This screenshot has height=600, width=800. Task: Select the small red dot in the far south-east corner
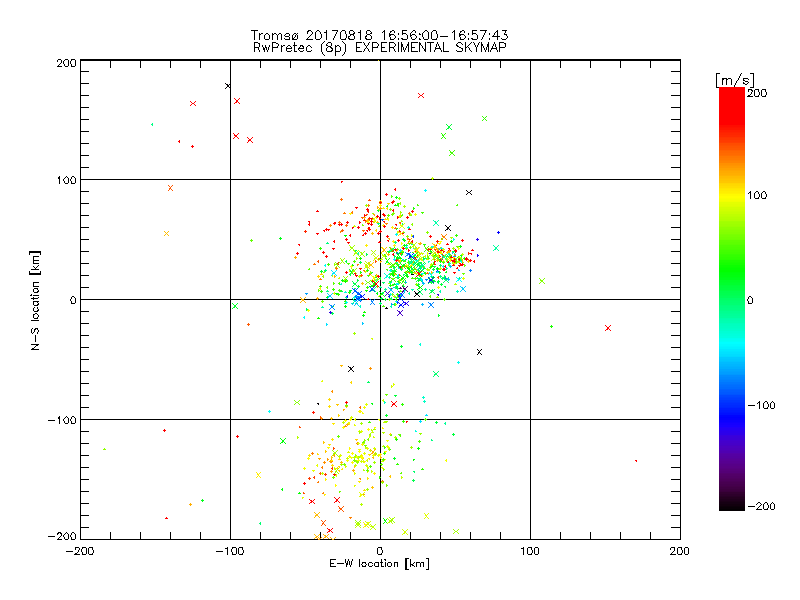tap(636, 461)
